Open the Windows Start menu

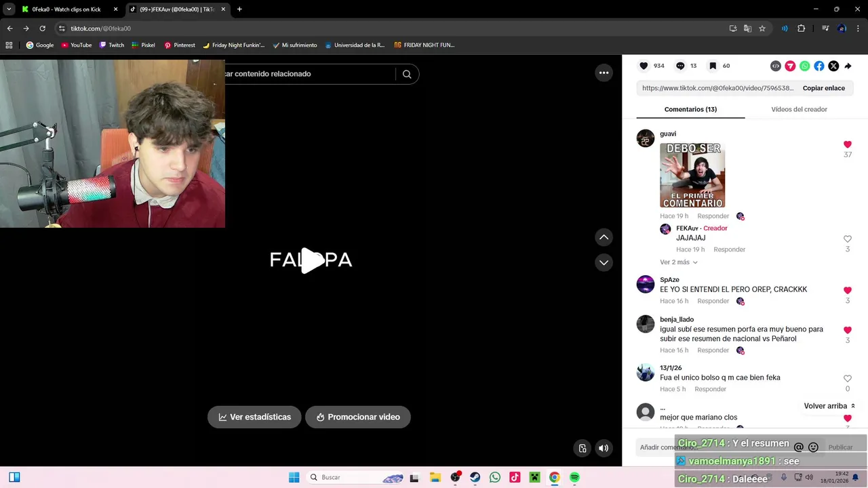point(294,477)
